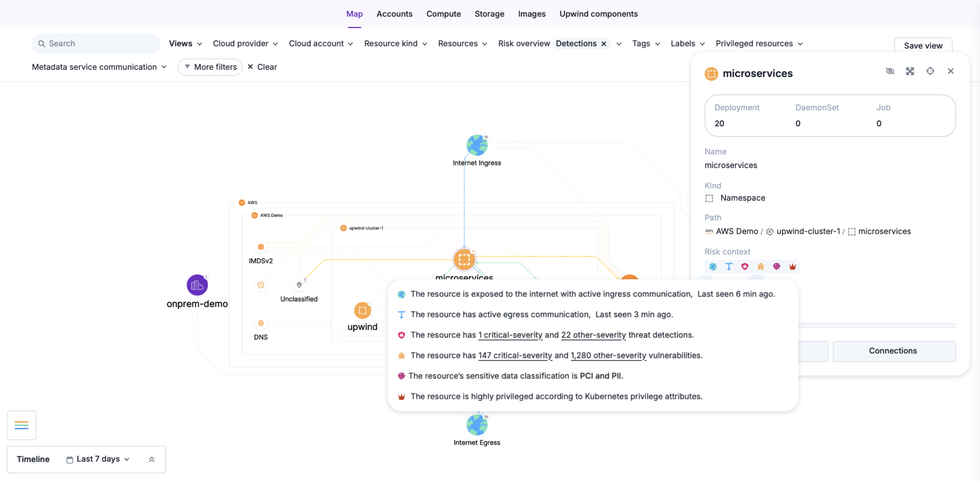The width and height of the screenshot is (980, 481).
Task: Expand the microservices panel to full view
Action: [910, 71]
